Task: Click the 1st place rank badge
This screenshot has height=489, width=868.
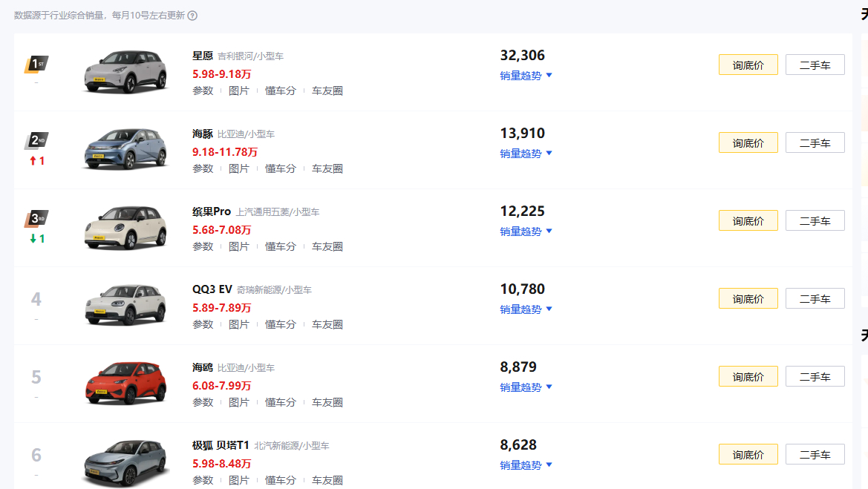Action: click(36, 64)
